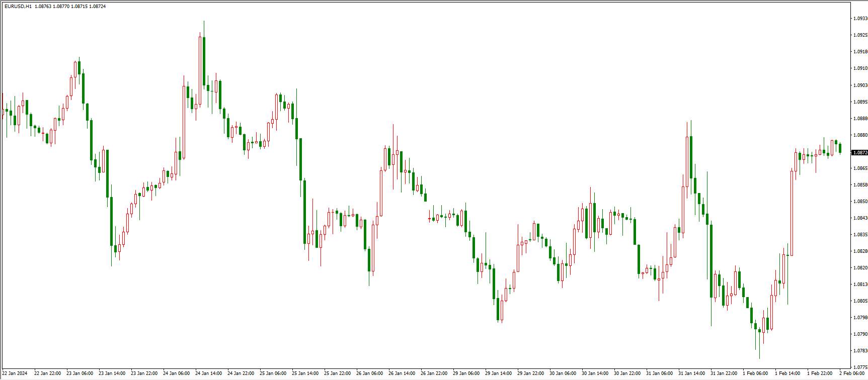Viewport: 868px width, 380px height.
Task: Click the 1.0858 price scale label
Action: pyautogui.click(x=860, y=184)
